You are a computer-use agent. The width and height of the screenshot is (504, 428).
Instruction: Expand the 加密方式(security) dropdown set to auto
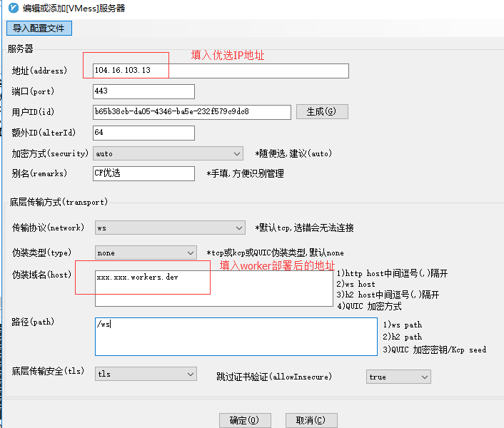point(169,153)
